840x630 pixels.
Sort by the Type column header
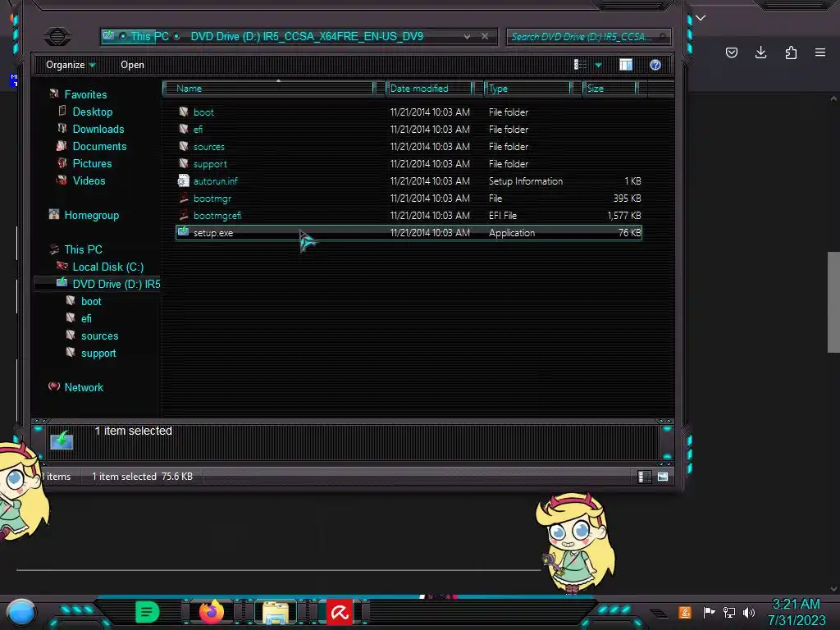[527, 89]
